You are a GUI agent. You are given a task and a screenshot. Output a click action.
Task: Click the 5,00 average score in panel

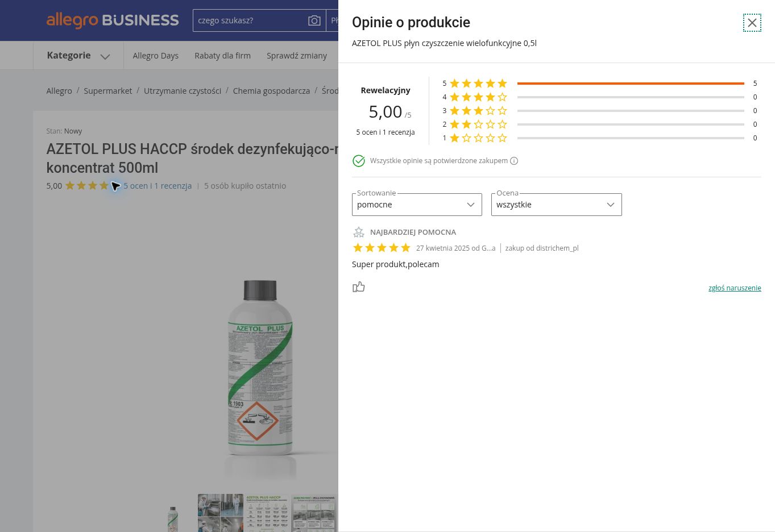point(386,112)
